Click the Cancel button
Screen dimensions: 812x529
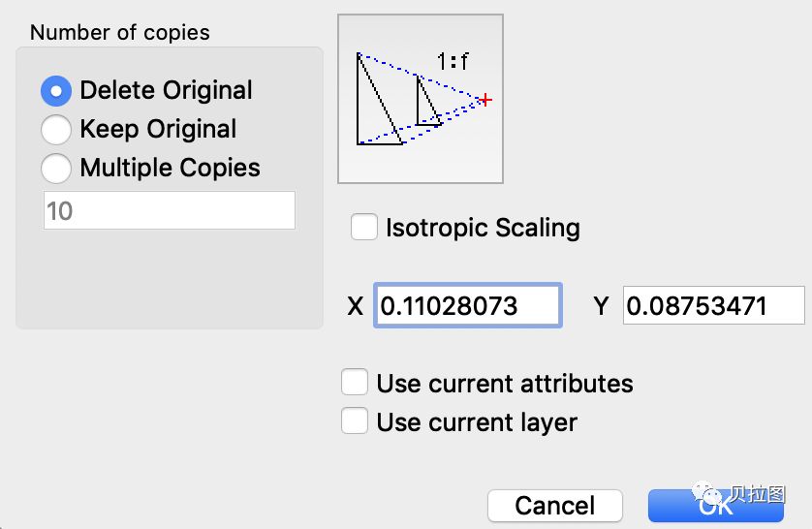(554, 506)
